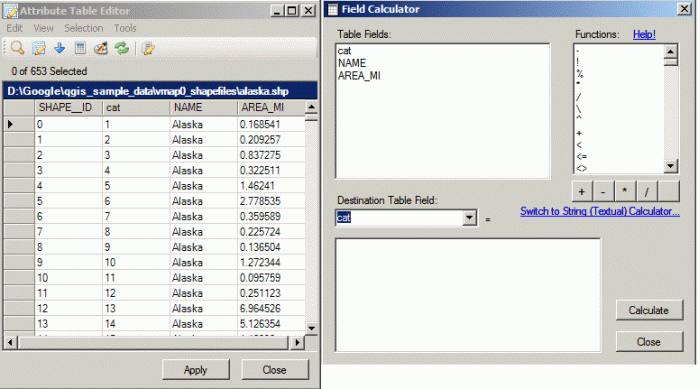This screenshot has width=700, height=389.
Task: Open the Help! link
Action: (644, 34)
